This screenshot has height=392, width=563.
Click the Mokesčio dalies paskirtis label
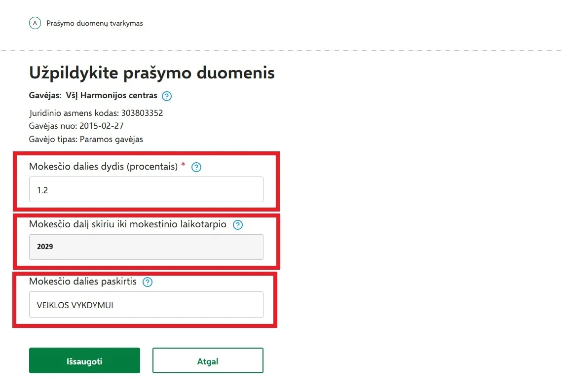point(83,282)
